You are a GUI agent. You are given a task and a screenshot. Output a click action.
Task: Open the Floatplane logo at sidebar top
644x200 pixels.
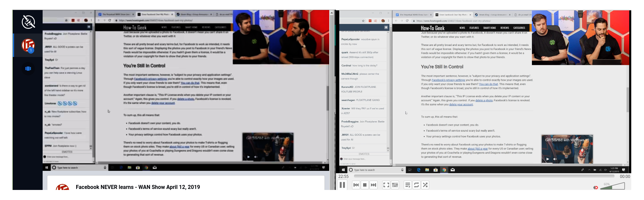tap(28, 22)
